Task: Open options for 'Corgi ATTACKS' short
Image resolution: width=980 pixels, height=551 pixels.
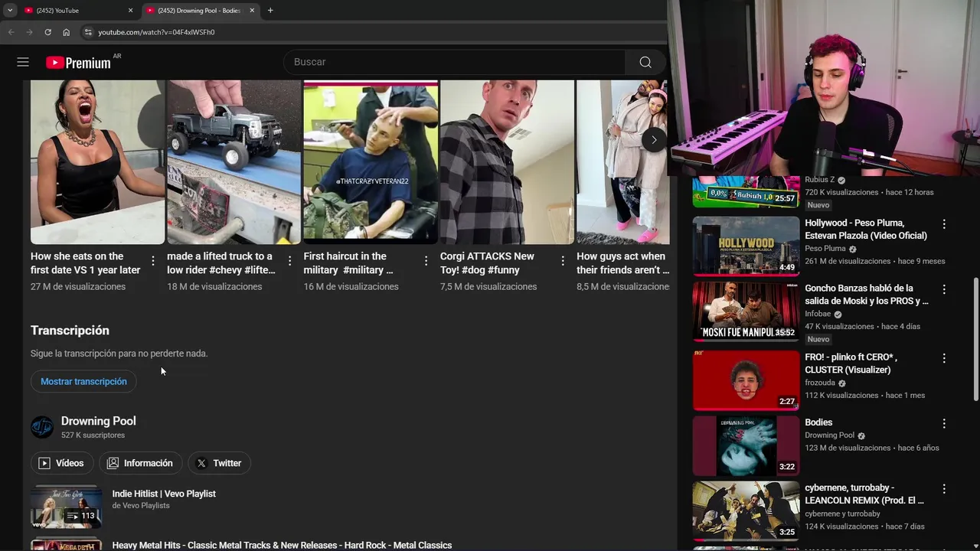Action: (562, 261)
